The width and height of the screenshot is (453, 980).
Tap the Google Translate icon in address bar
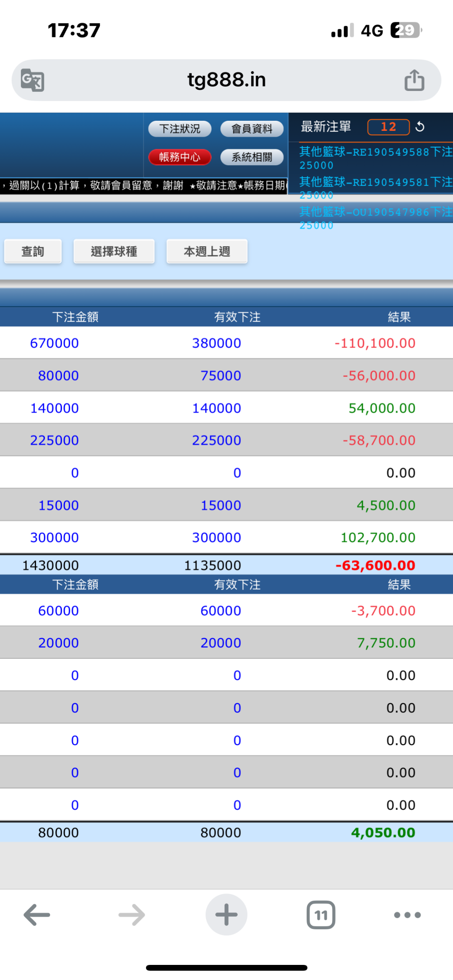[x=33, y=80]
